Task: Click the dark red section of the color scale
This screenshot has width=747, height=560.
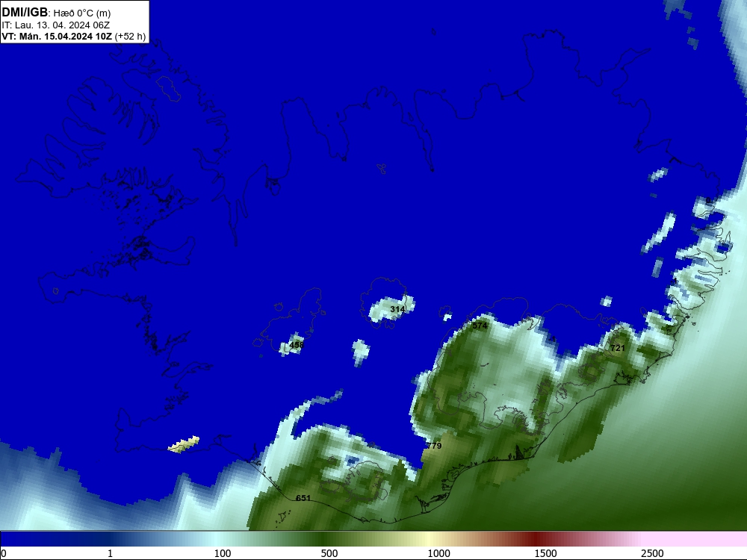Action: coord(536,539)
